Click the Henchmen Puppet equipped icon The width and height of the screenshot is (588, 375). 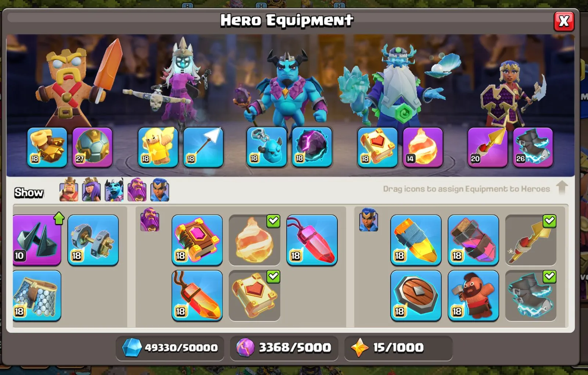coord(266,148)
